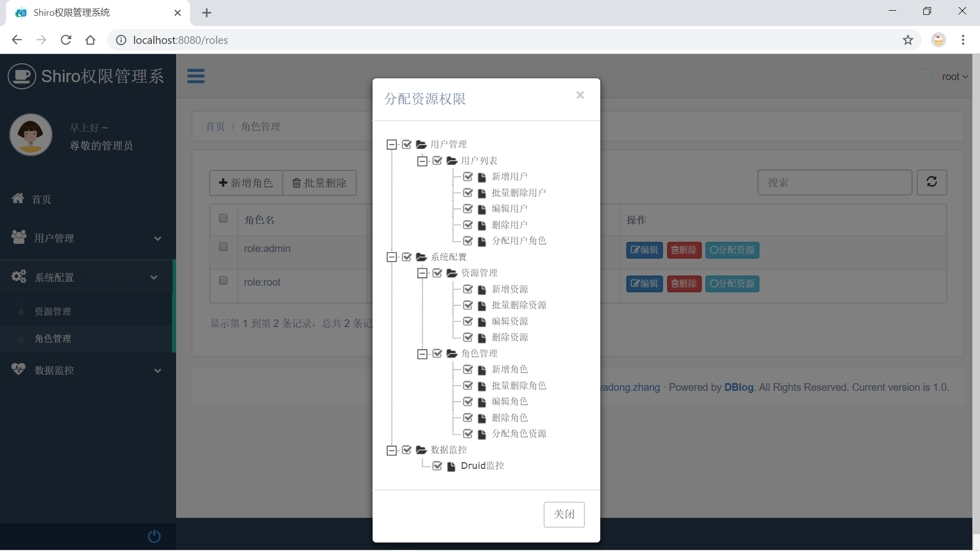Reload the page in browser
The width and height of the screenshot is (980, 551).
pos(66,40)
